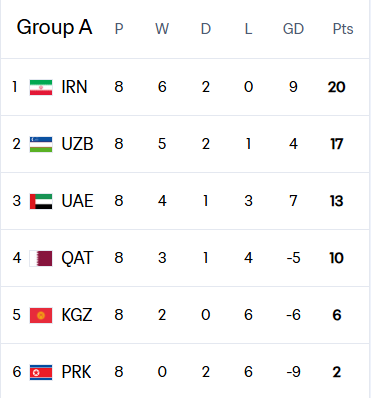This screenshot has width=371, height=398.
Task: Click the Group A heading
Action: click(x=54, y=28)
